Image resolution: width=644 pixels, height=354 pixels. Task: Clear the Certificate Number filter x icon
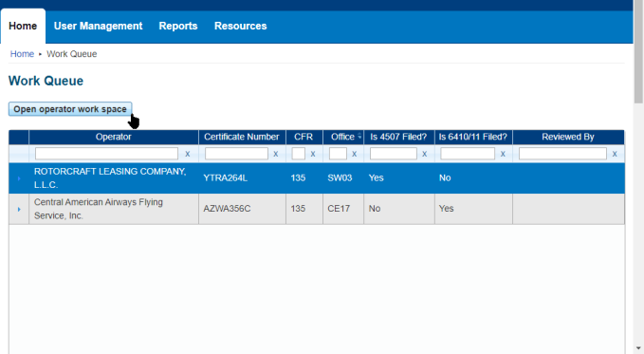(x=276, y=154)
